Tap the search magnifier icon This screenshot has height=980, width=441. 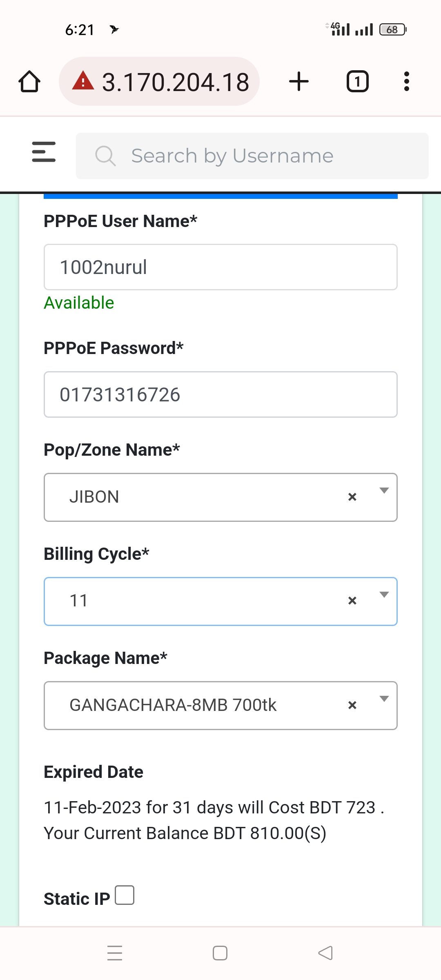(105, 156)
